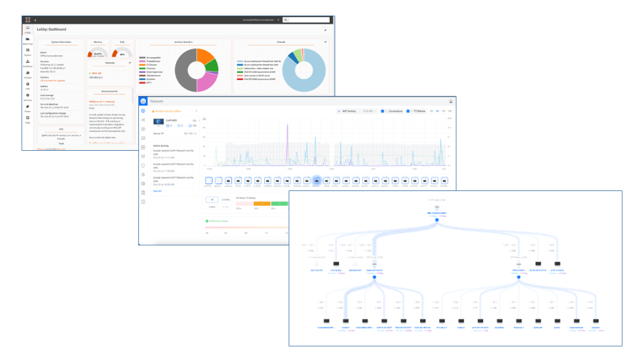The width and height of the screenshot is (644, 362).
Task: Open the Firewall section in the sidebar
Action: (28, 74)
